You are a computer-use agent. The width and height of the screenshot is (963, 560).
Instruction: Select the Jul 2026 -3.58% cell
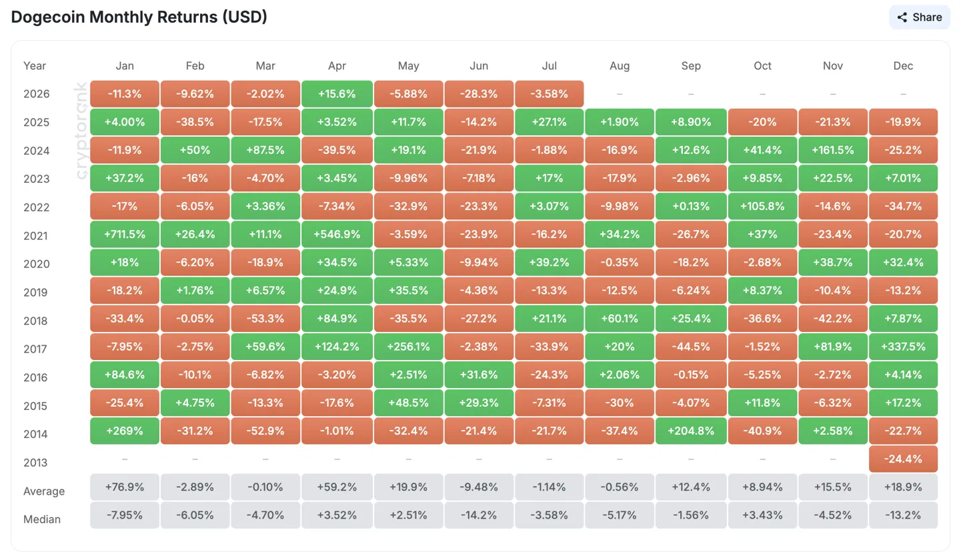click(550, 94)
